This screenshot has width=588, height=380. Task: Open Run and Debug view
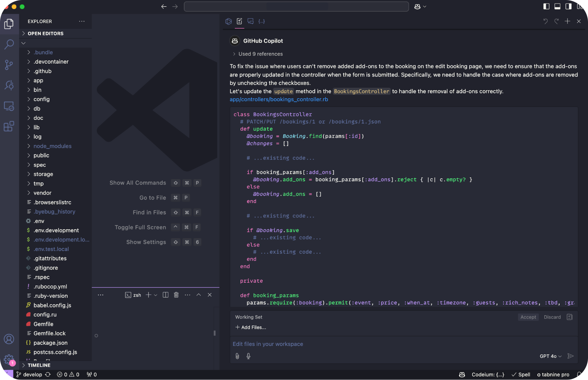pyautogui.click(x=9, y=85)
